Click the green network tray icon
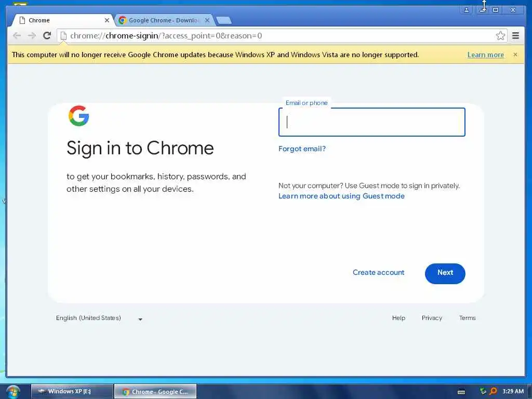The height and width of the screenshot is (399, 532). point(483,391)
